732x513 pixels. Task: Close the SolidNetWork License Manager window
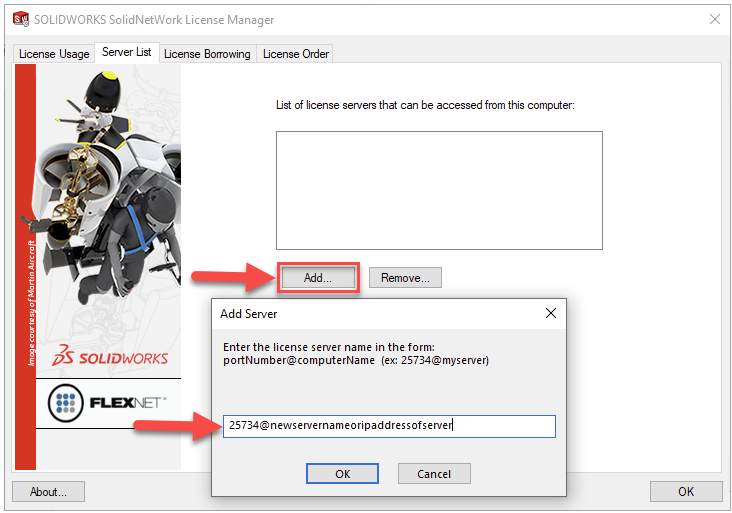pos(714,19)
